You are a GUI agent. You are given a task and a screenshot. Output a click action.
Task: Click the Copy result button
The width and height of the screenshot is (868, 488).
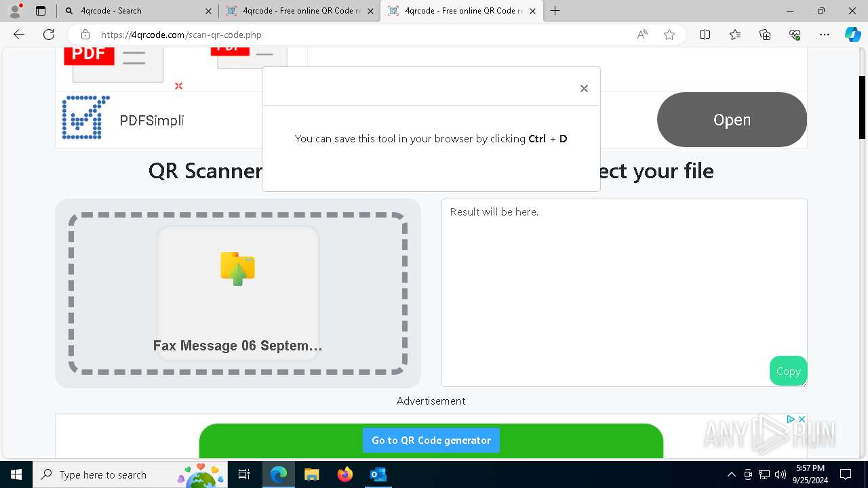pos(788,371)
